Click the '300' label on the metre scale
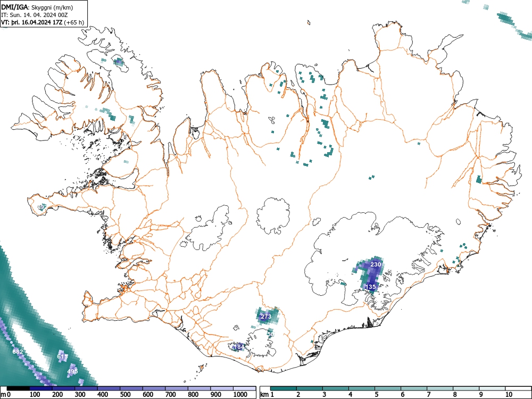 pos(80,395)
